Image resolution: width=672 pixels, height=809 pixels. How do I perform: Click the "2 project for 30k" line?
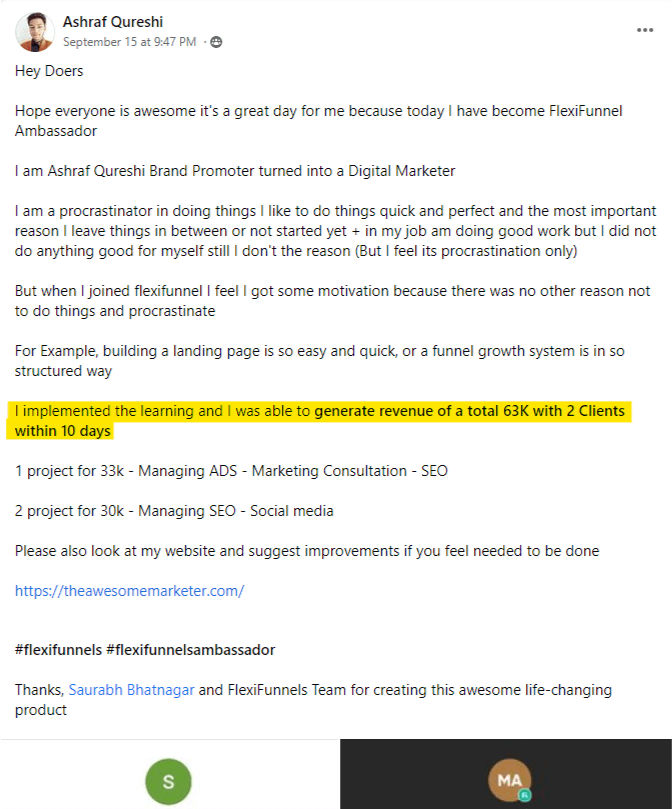pyautogui.click(x=174, y=511)
